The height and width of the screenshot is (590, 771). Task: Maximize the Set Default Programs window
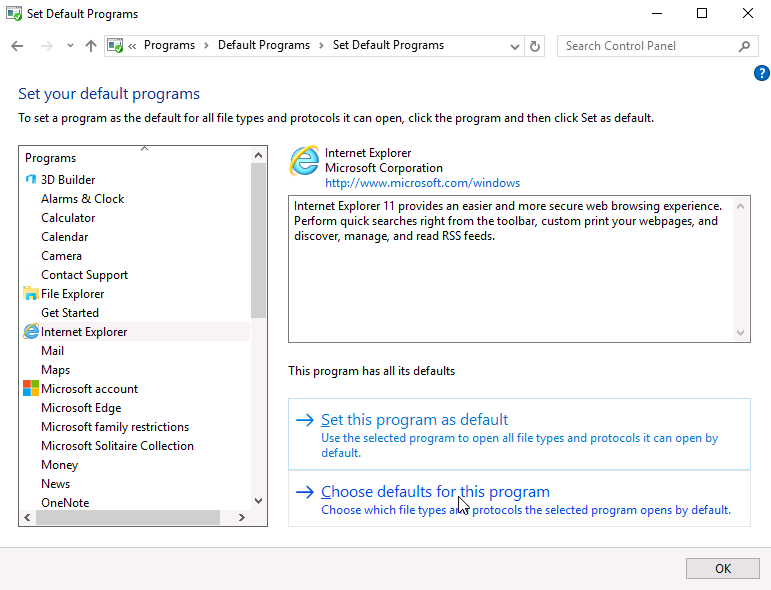click(x=702, y=13)
